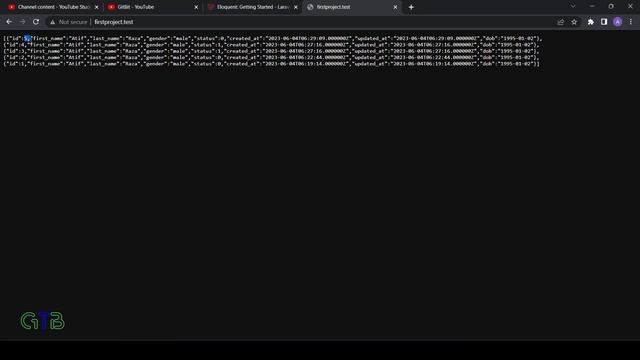Close the Eloquent Getting Started tab

[x=296, y=7]
